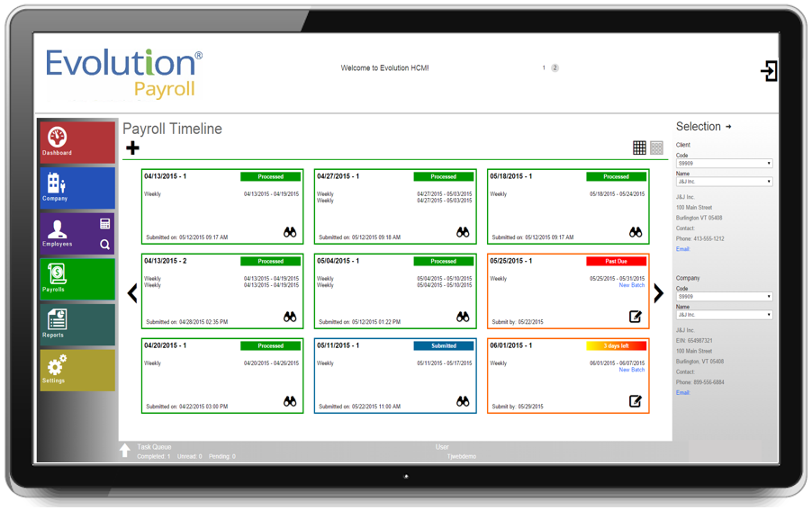
Task: Go to message page 2
Action: [x=555, y=67]
